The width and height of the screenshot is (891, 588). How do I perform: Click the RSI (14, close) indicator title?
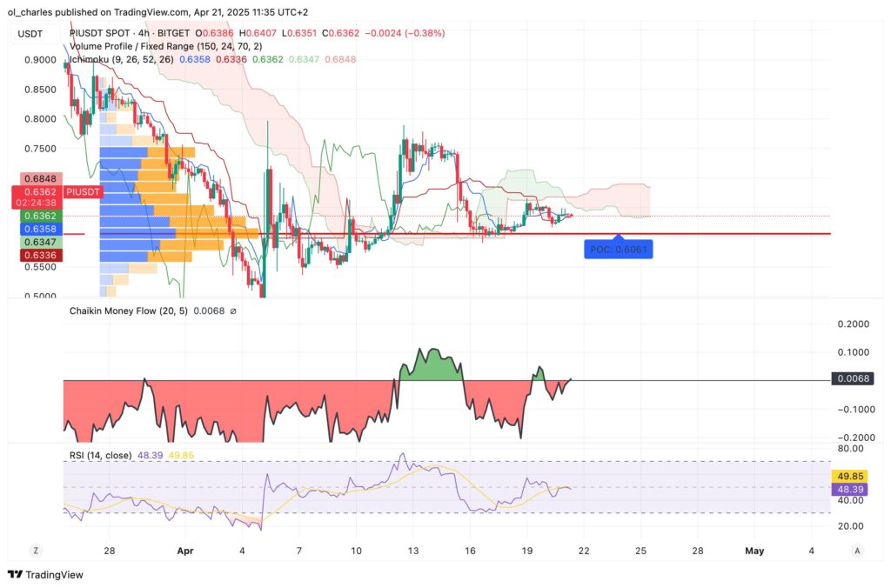(x=101, y=454)
